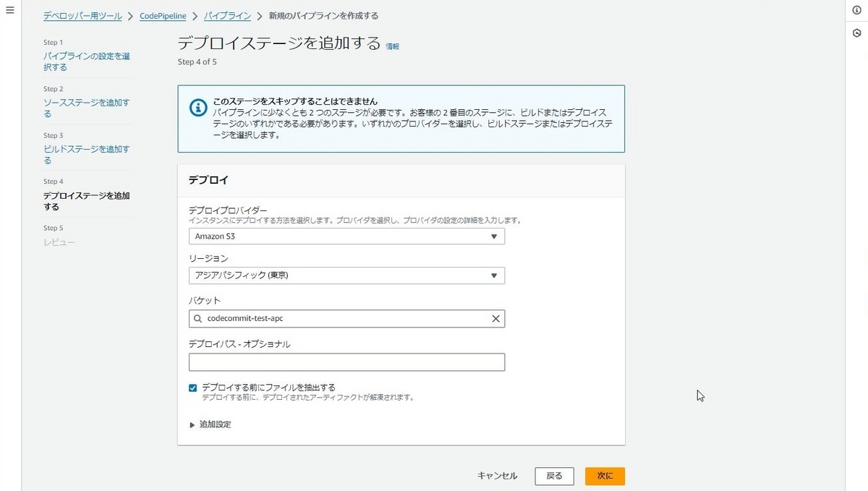This screenshot has height=491, width=868.
Task: Go to Step 2 ソースステージを追加する
Action: tap(86, 108)
